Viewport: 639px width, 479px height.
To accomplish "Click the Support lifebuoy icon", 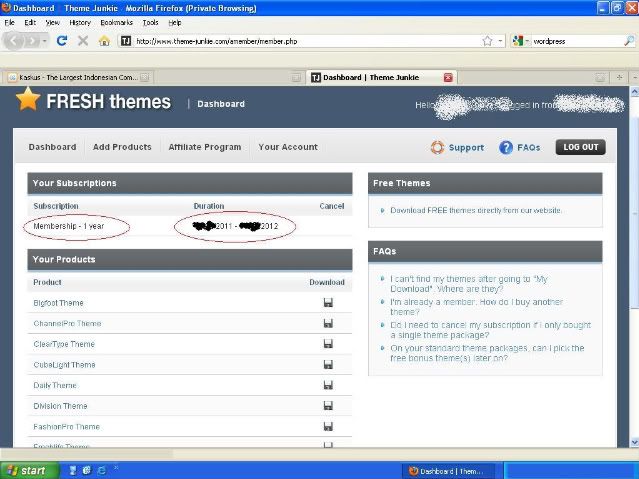I will [437, 147].
